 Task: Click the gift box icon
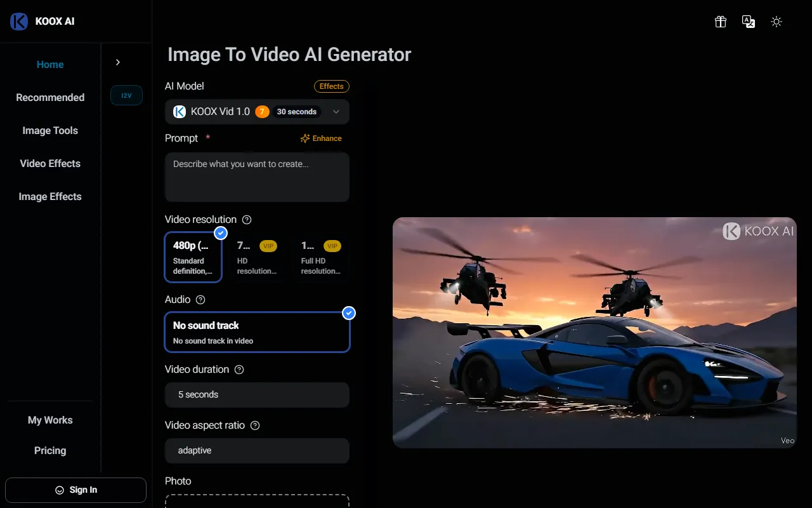(x=721, y=22)
